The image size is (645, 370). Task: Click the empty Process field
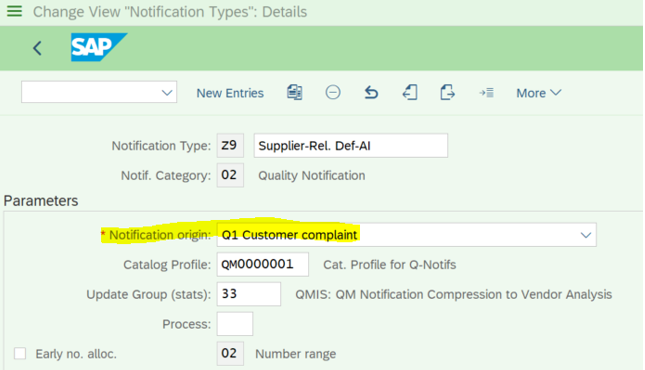[235, 324]
